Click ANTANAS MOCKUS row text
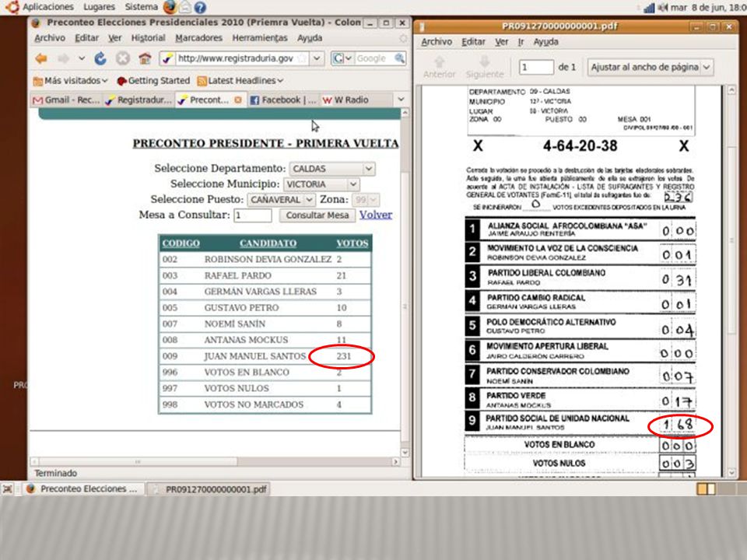 (x=247, y=340)
